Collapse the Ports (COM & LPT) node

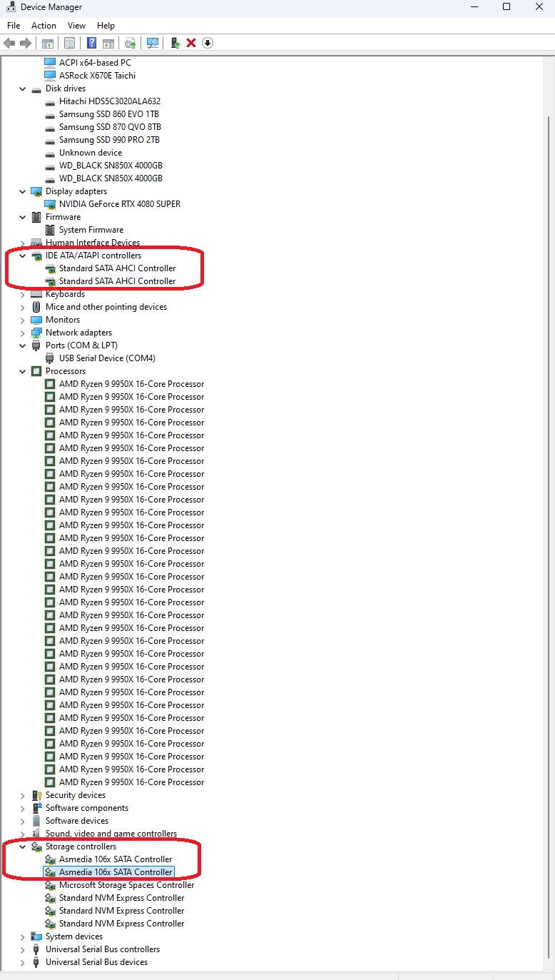click(x=23, y=345)
